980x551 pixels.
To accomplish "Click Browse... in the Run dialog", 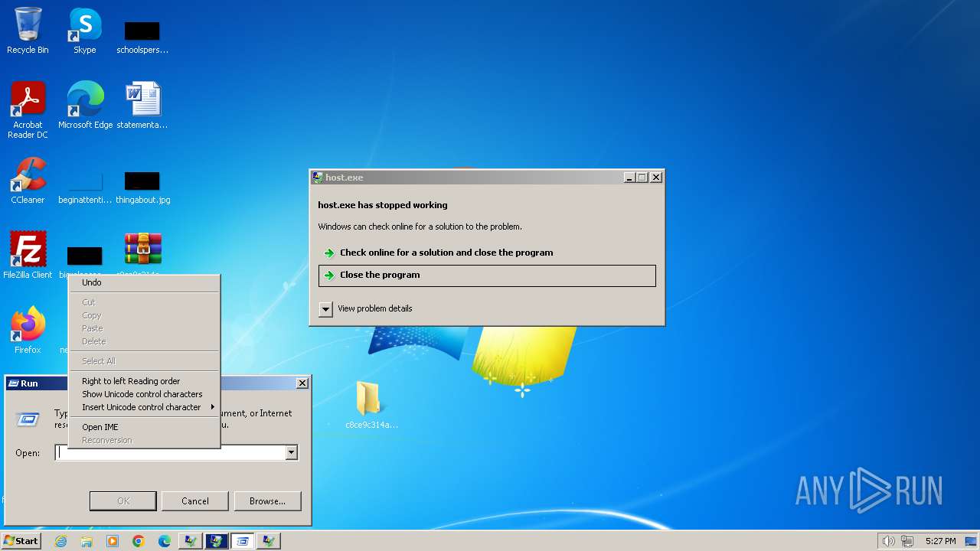I will coord(267,501).
